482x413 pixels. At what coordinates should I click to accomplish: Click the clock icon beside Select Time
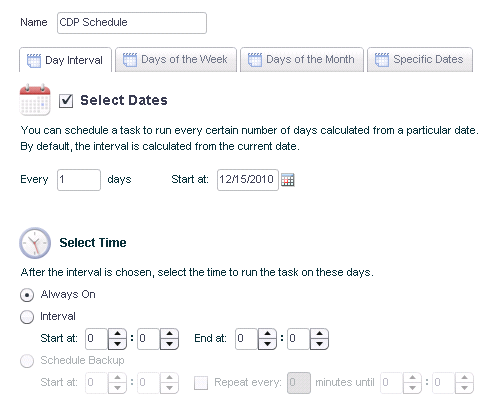pos(35,243)
